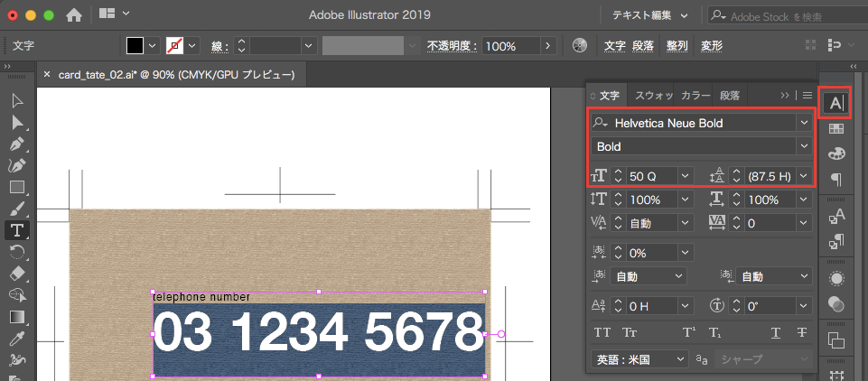Select the Pen tool

coord(16,144)
